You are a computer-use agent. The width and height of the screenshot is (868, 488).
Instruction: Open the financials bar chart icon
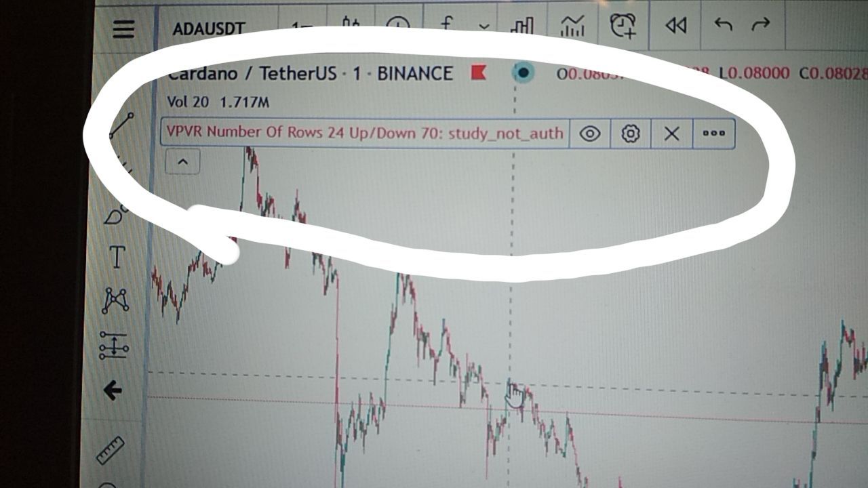[521, 27]
